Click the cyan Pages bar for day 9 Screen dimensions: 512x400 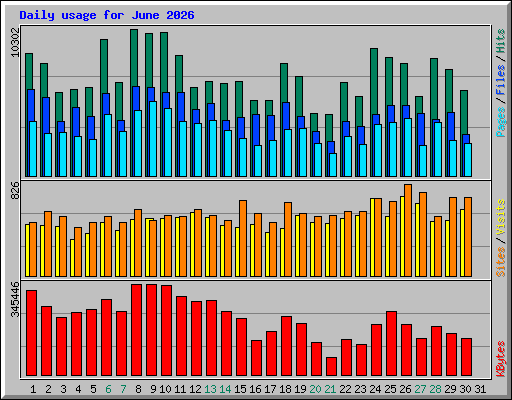[x=153, y=139]
